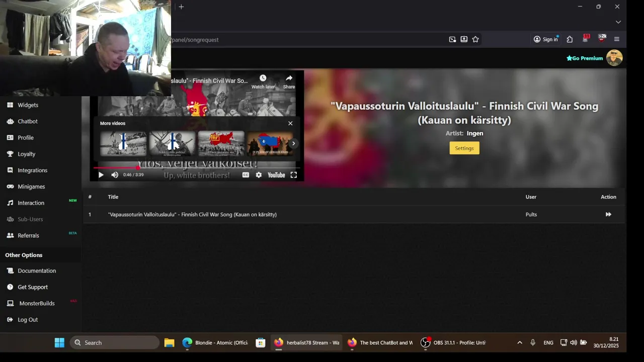Click user name Pults in queue
The height and width of the screenshot is (362, 644).
(531, 214)
